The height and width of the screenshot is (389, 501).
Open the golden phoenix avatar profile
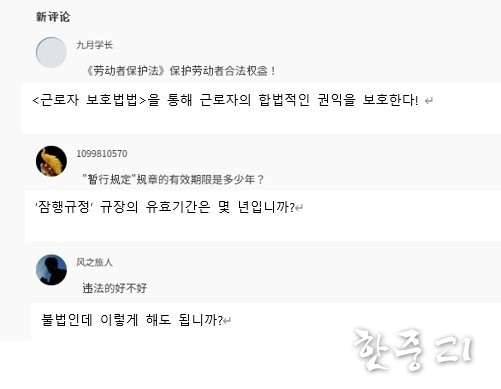(x=51, y=161)
